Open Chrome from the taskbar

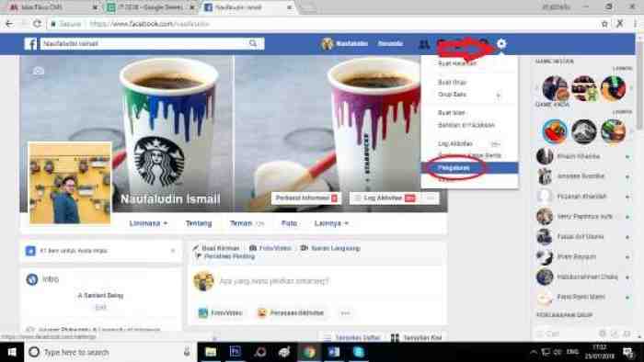(309, 352)
